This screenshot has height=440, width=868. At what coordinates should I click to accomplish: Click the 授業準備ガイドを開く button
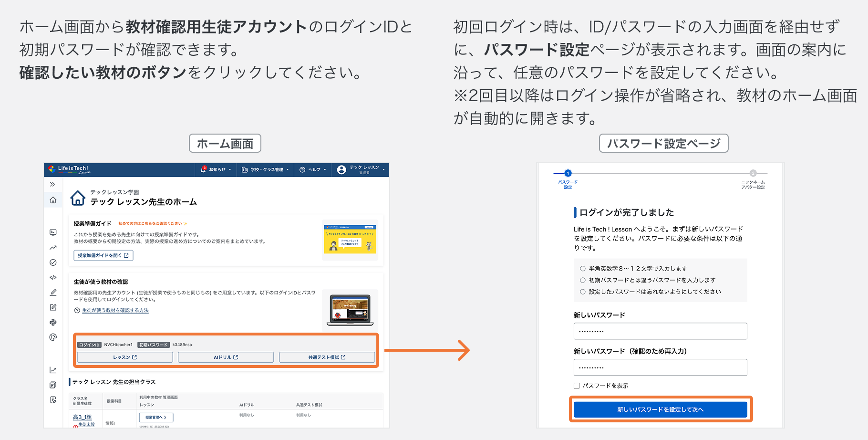103,255
